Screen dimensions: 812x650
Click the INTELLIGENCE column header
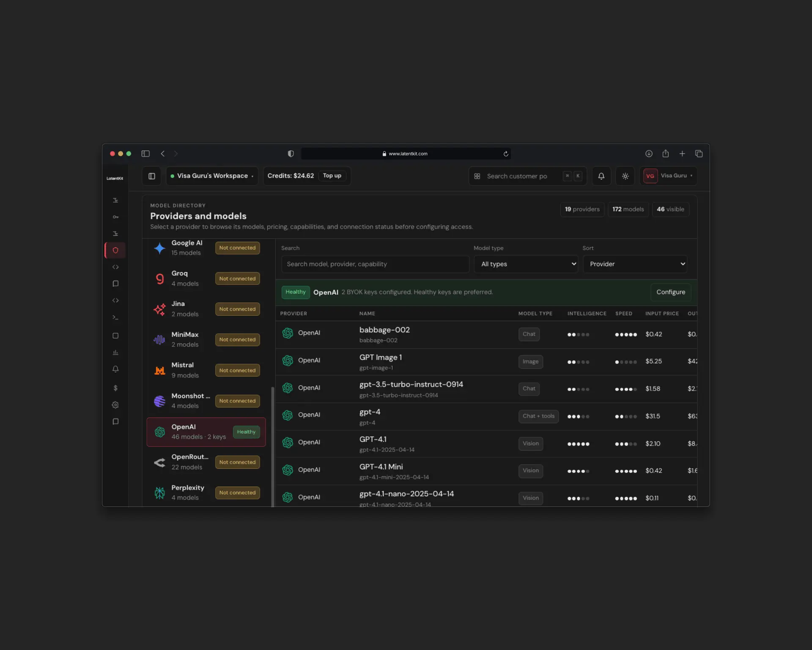click(x=587, y=314)
